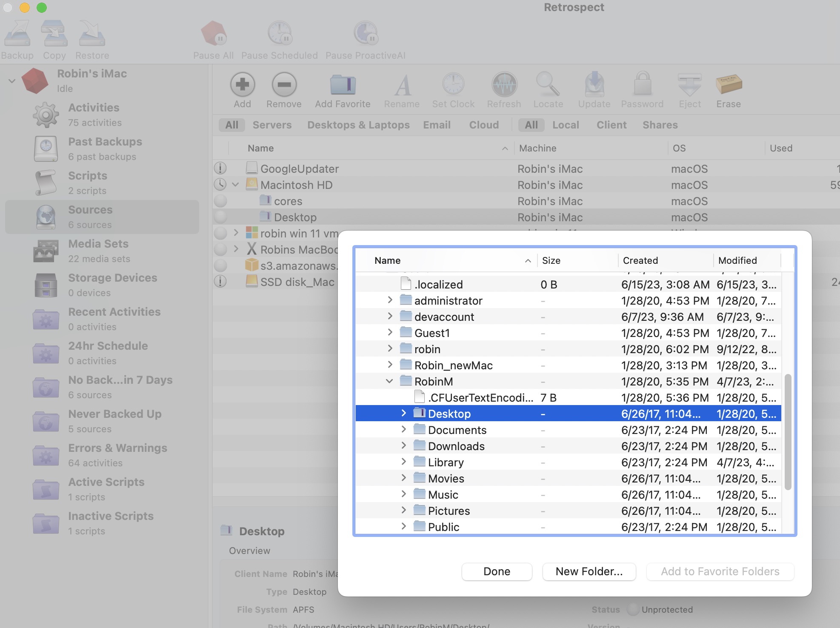Collapse the Robin's iMac sidebar tree

point(12,81)
